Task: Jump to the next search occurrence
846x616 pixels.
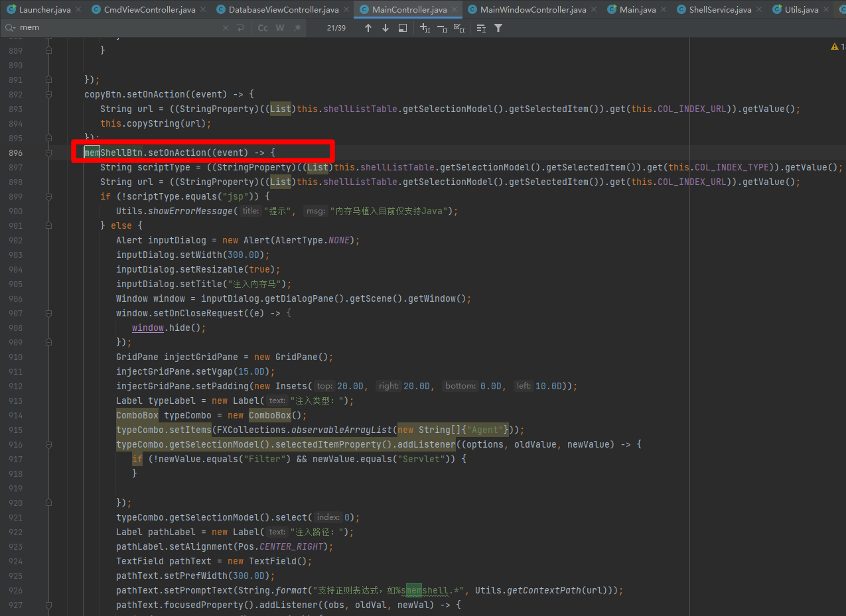Action: pyautogui.click(x=386, y=28)
